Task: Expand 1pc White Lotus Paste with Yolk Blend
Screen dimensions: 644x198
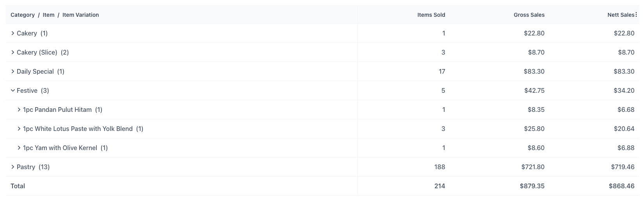Action: point(19,129)
